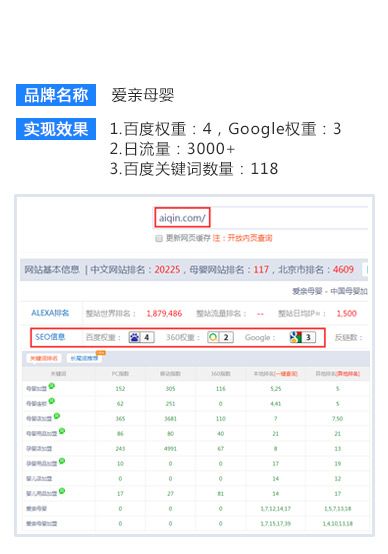Click 360 index value 81
Screen dimensions: 388x554
221,494
